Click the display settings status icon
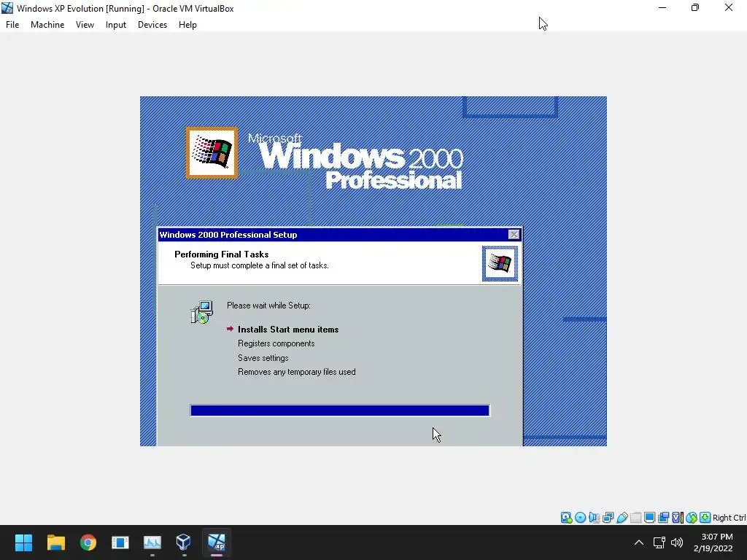 click(x=649, y=518)
